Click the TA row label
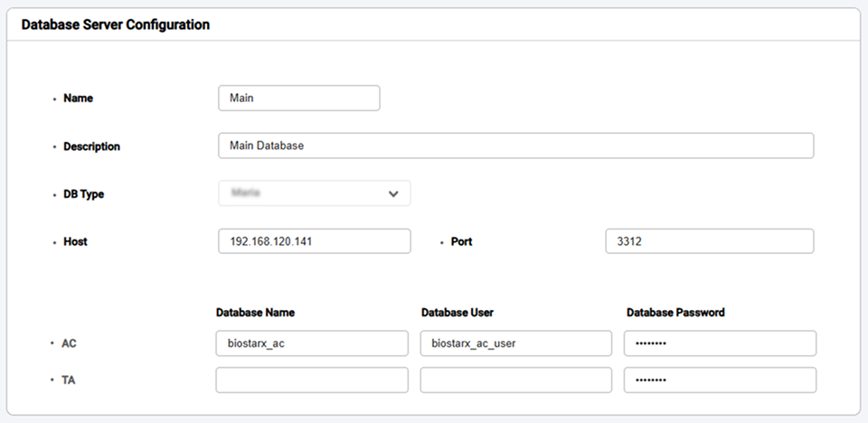Viewport: 868px width, 423px height. [69, 381]
